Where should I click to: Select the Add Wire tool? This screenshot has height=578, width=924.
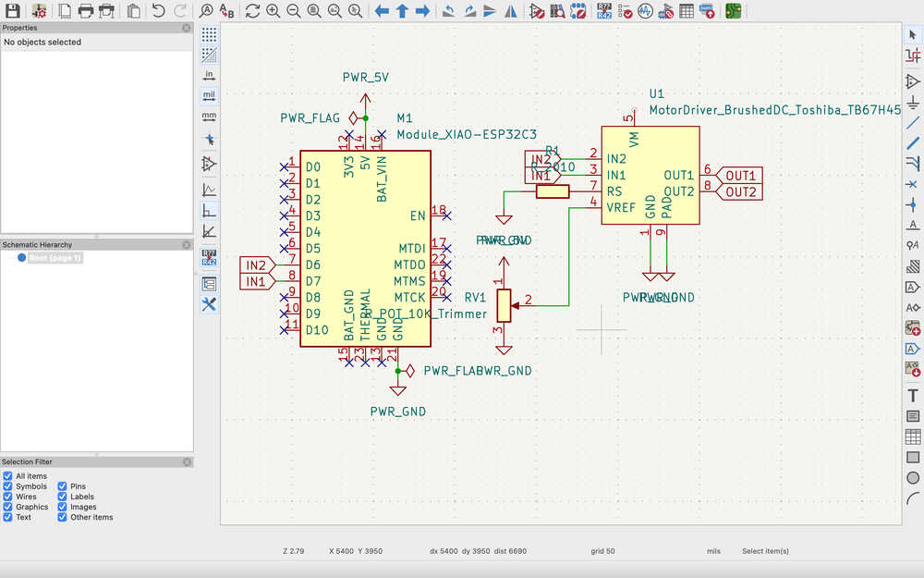pos(913,122)
